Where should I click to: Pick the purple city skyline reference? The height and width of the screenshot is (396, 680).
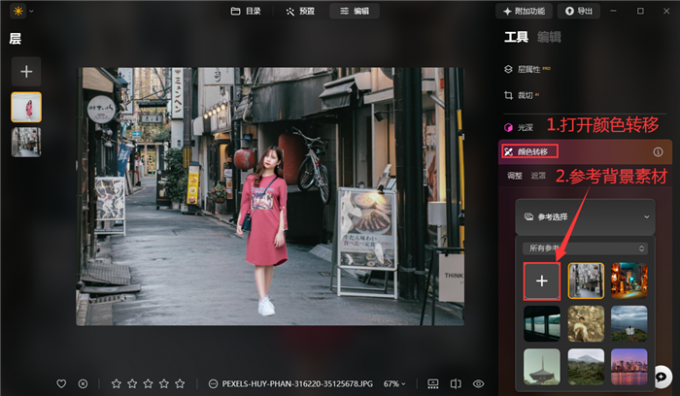point(629,367)
